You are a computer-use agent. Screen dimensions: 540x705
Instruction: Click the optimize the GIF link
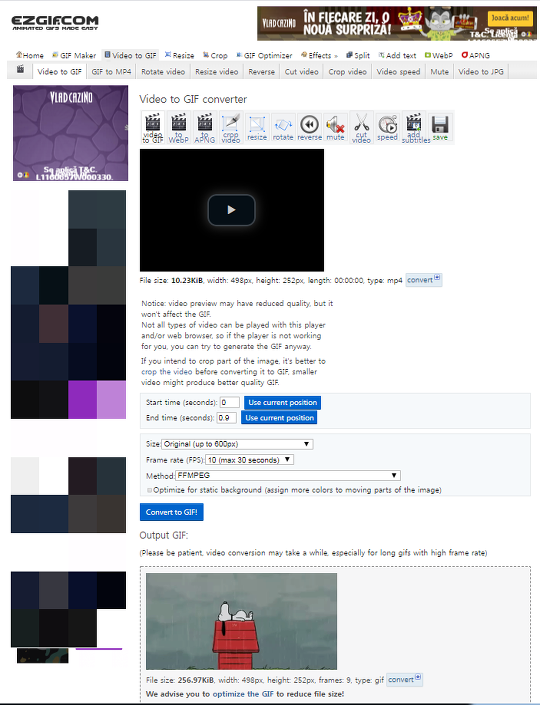tap(243, 694)
